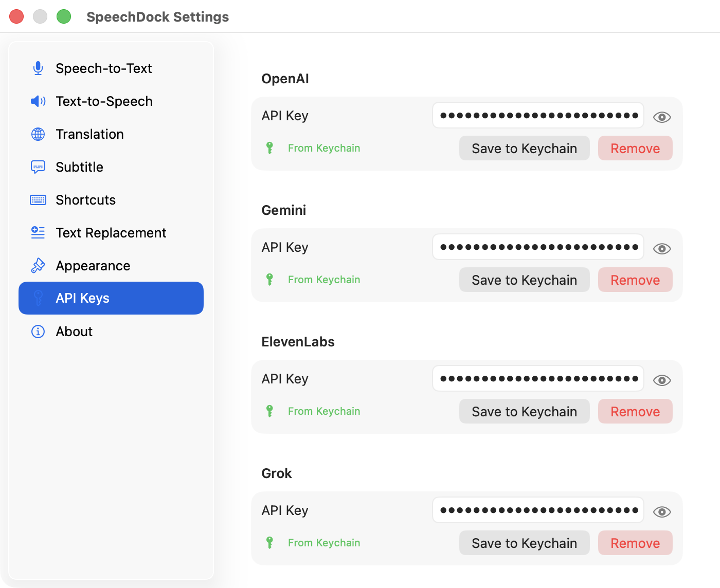Remove the Gemini API key
Screen dimensions: 720x588
click(635, 280)
